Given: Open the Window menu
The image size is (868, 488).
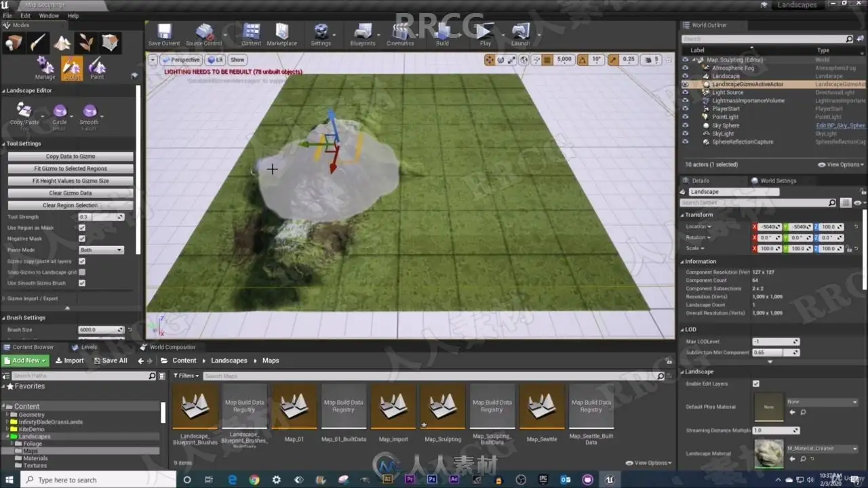Looking at the screenshot, I should 49,16.
